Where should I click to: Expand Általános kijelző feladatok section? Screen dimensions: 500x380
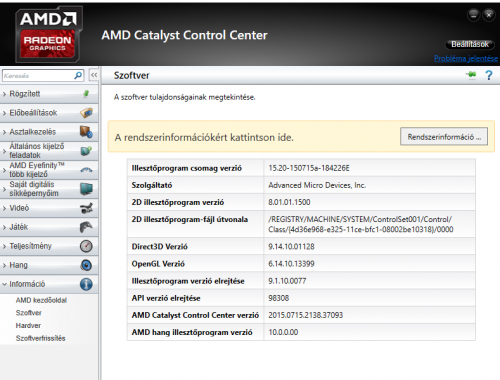[4, 151]
